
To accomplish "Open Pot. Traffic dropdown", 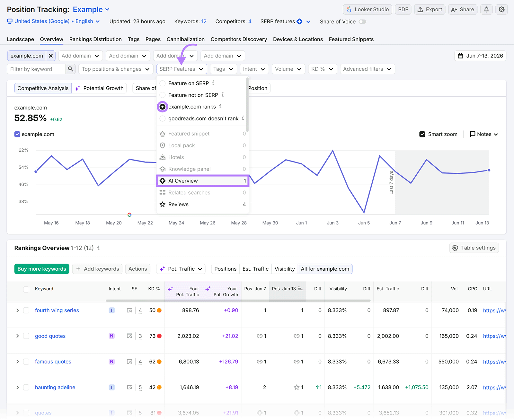I will (181, 269).
